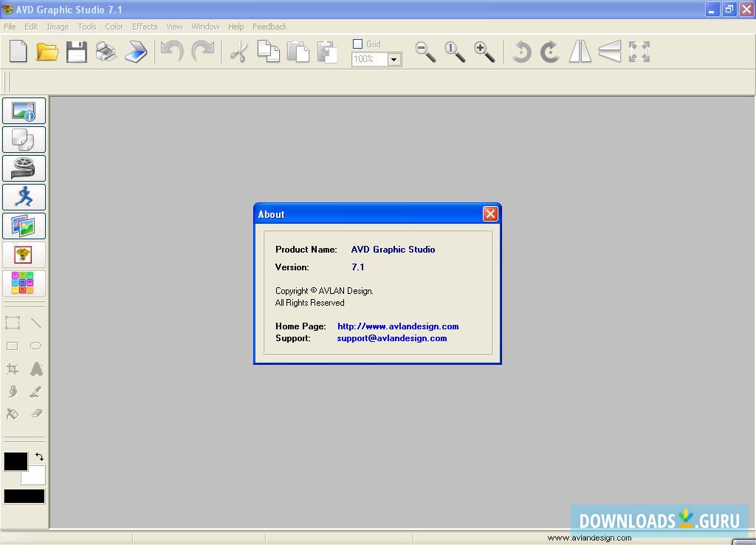Click the scanner acquire icon
Viewport: 756px width, 545px height.
[136, 52]
